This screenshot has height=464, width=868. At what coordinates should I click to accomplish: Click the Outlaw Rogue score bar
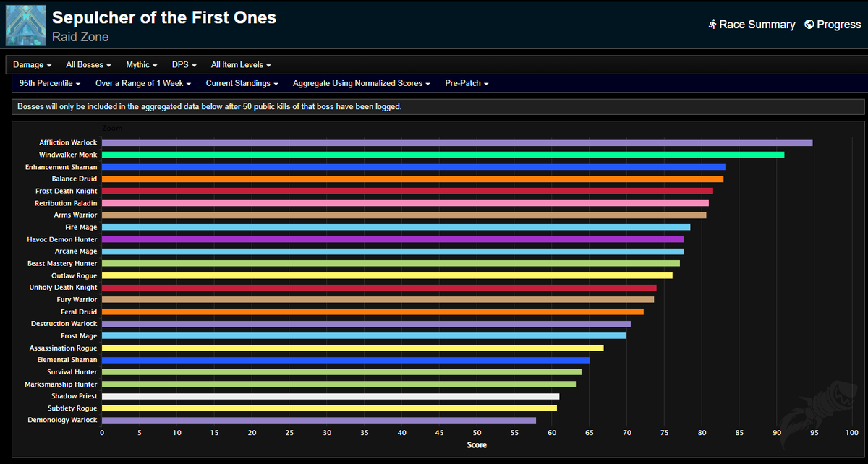click(x=387, y=275)
